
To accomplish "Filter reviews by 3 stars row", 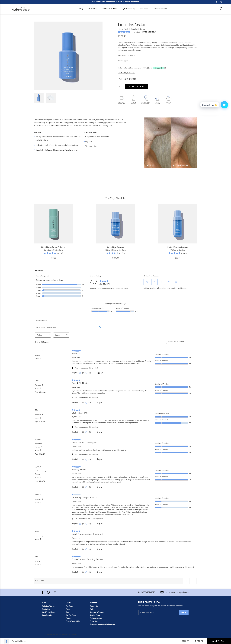I will pos(60,290).
